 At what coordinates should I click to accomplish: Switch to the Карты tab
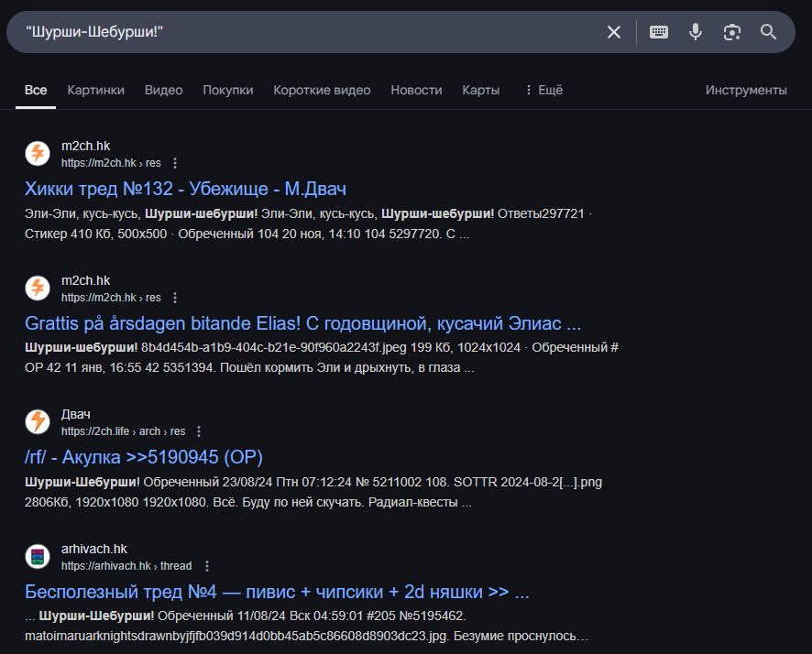[x=480, y=90]
